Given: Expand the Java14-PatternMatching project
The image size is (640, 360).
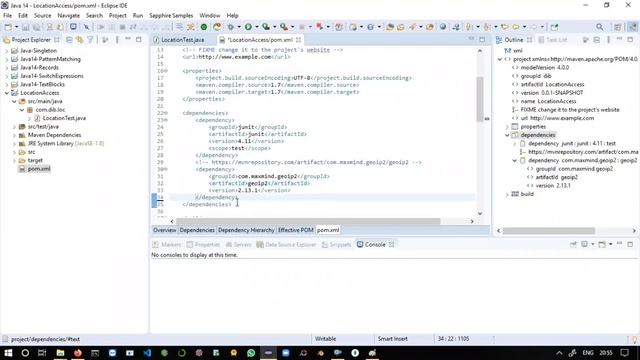Looking at the screenshot, I should 7,59.
